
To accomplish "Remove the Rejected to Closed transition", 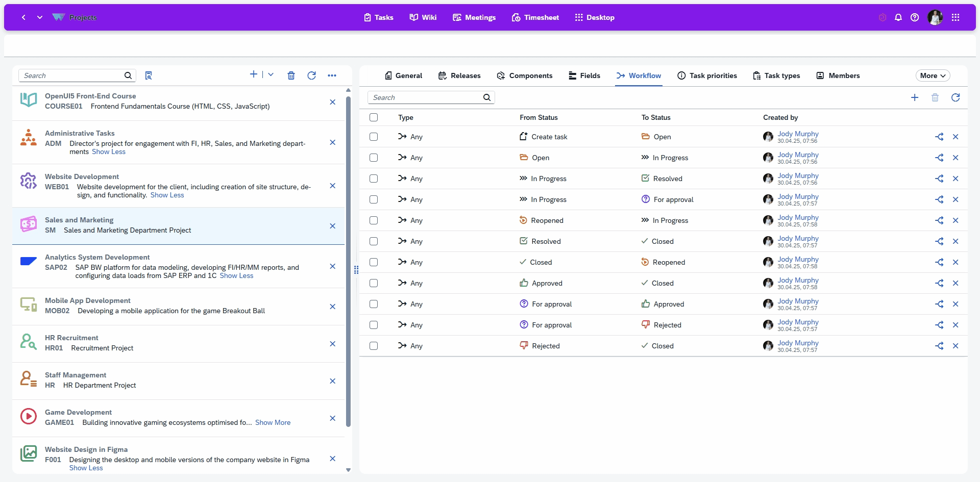I will [955, 346].
